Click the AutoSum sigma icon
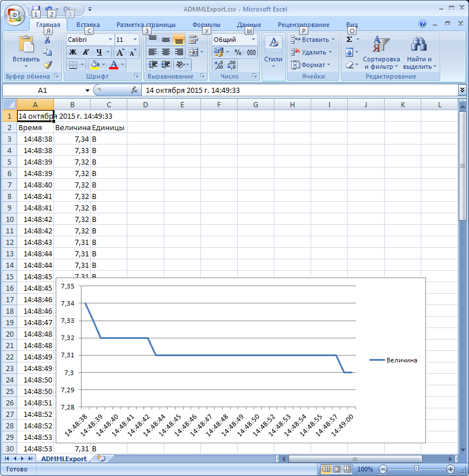Screen dimensions: 469x476 (x=349, y=40)
